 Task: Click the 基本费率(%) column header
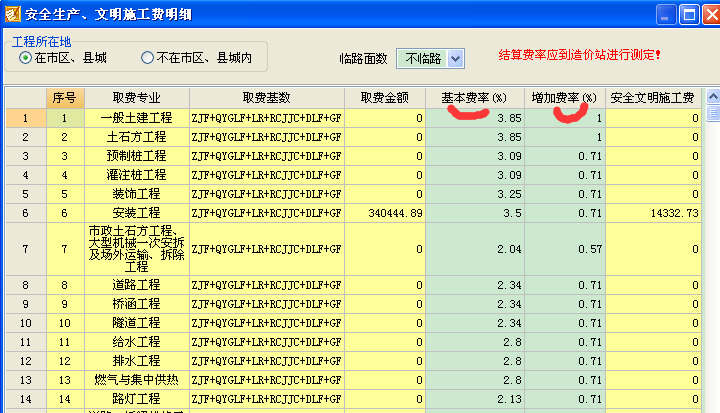click(x=474, y=98)
